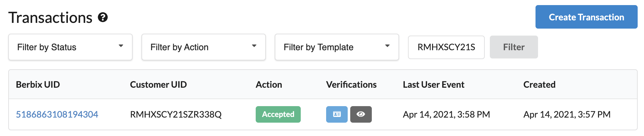Click the search field containing RMHXSCY21S

coord(446,47)
